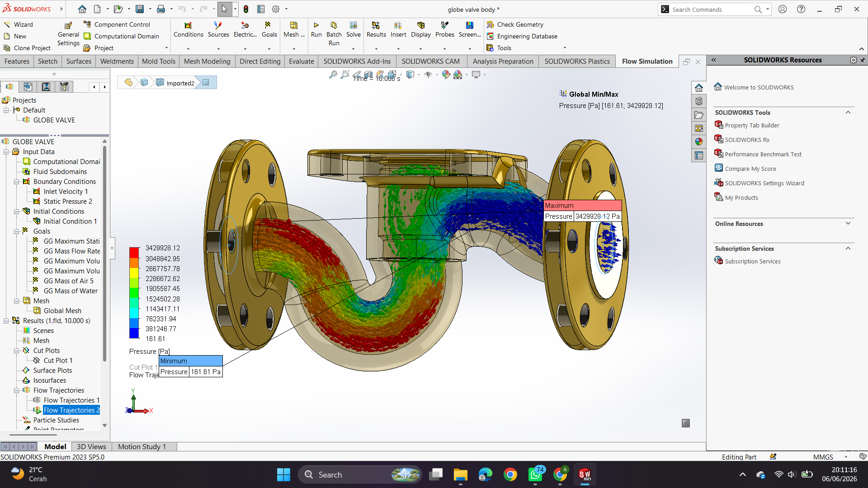868x488 pixels.
Task: Collapse the Subscription Services section
Action: click(848, 249)
